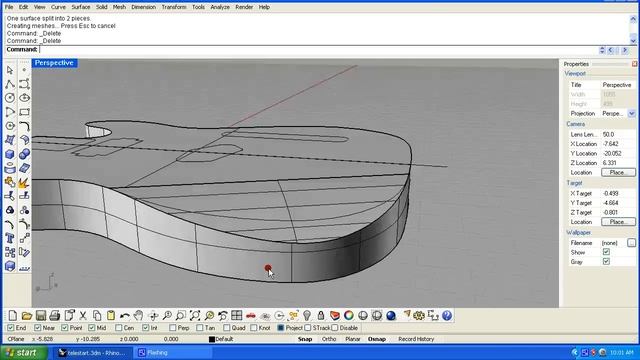Enable the Perp osnap checkbox

click(172, 328)
